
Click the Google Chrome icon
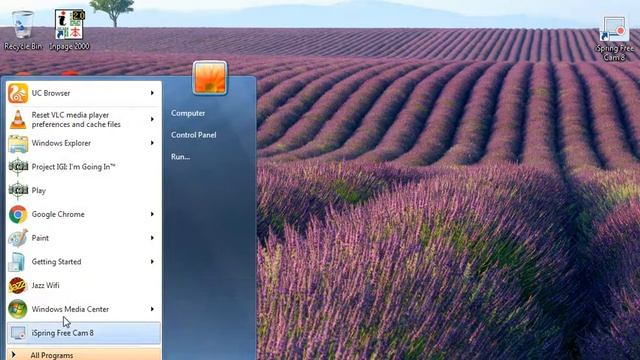coord(18,214)
